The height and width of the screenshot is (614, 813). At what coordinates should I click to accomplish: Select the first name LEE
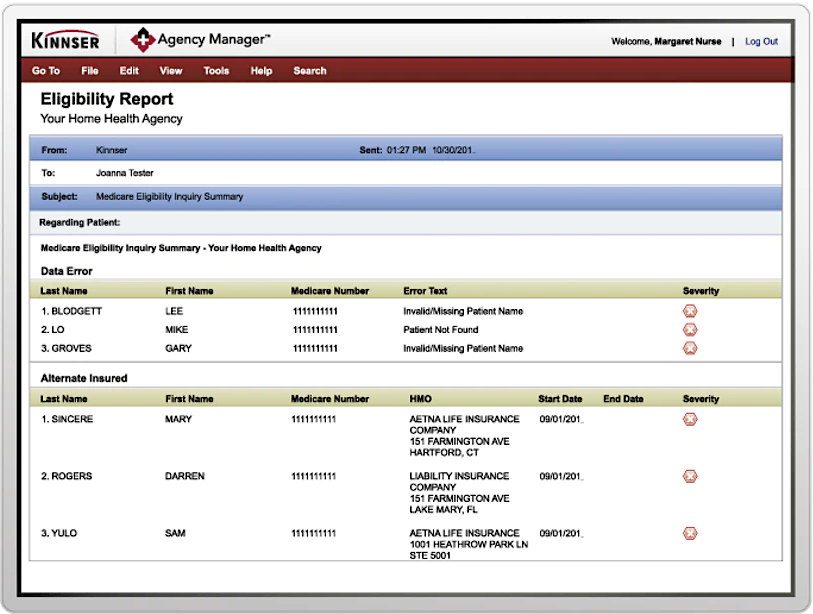coord(174,311)
